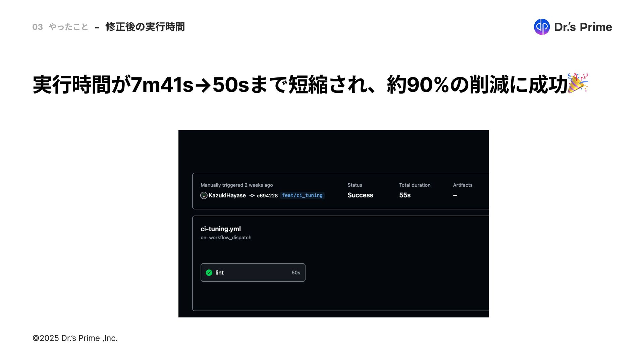Open the KazukiHayase username link
The image size is (644, 362).
pyautogui.click(x=227, y=195)
